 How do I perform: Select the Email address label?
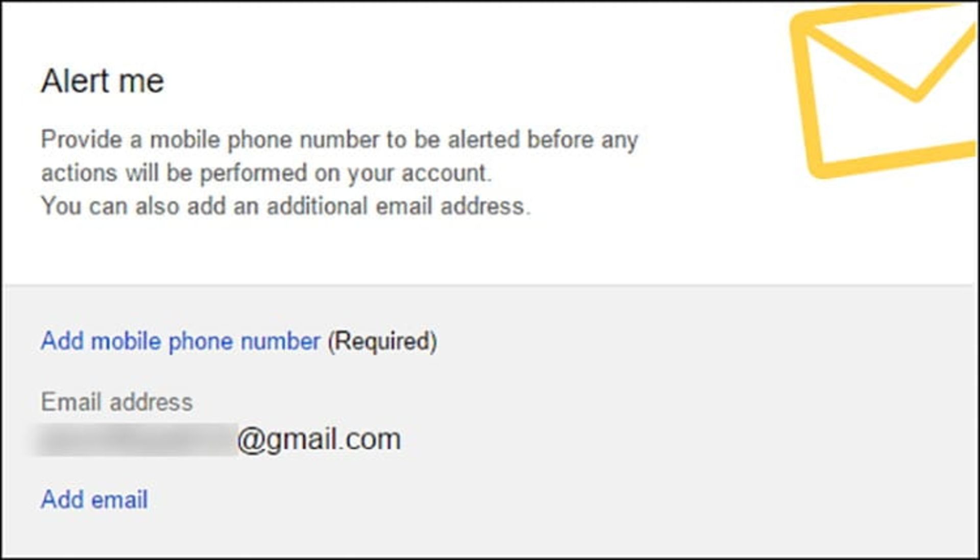click(x=117, y=402)
